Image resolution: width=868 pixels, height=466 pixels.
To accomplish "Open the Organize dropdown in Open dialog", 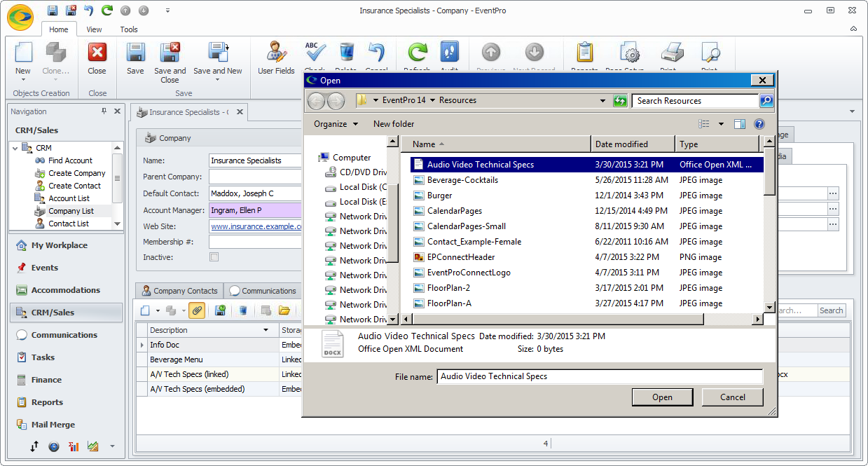I will (336, 124).
